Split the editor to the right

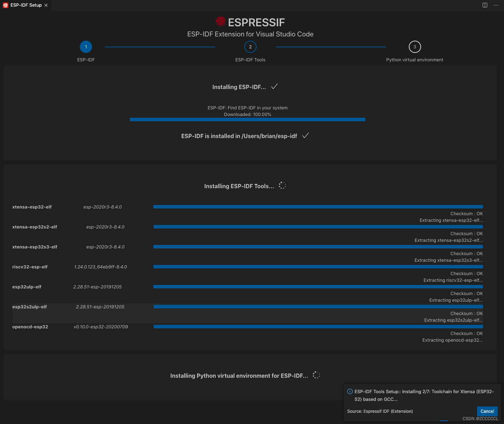pyautogui.click(x=485, y=5)
